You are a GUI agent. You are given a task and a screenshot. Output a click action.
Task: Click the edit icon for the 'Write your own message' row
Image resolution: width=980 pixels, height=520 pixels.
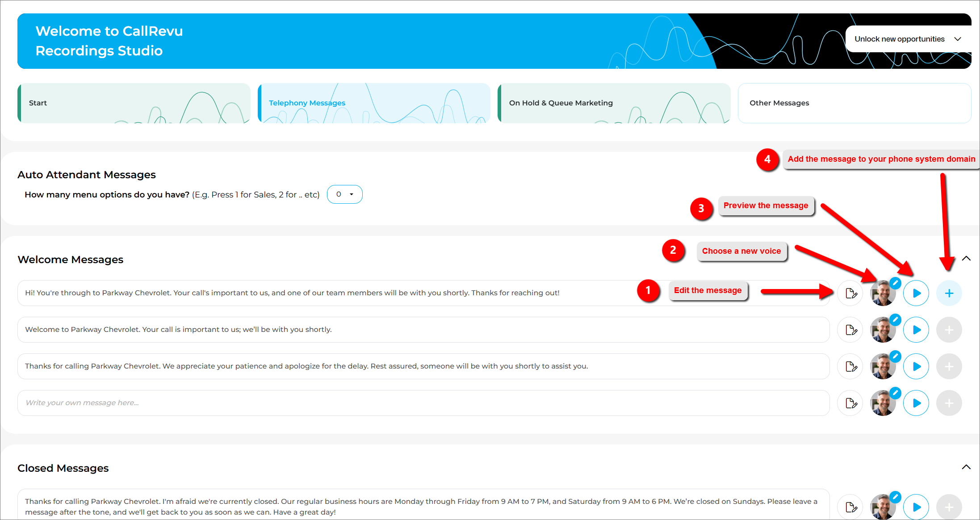tap(850, 403)
